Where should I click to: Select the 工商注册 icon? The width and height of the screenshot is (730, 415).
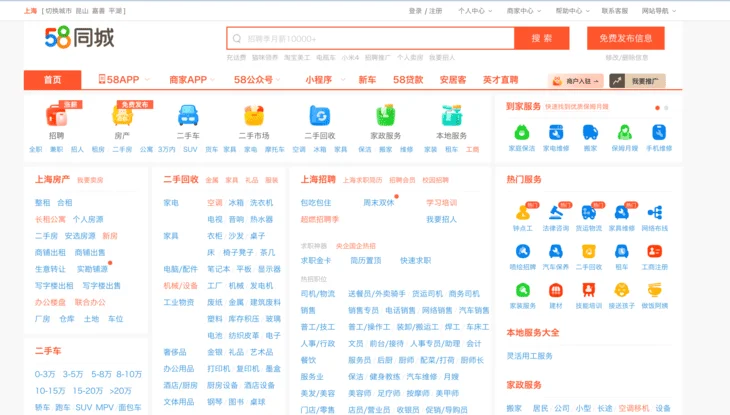(x=655, y=252)
